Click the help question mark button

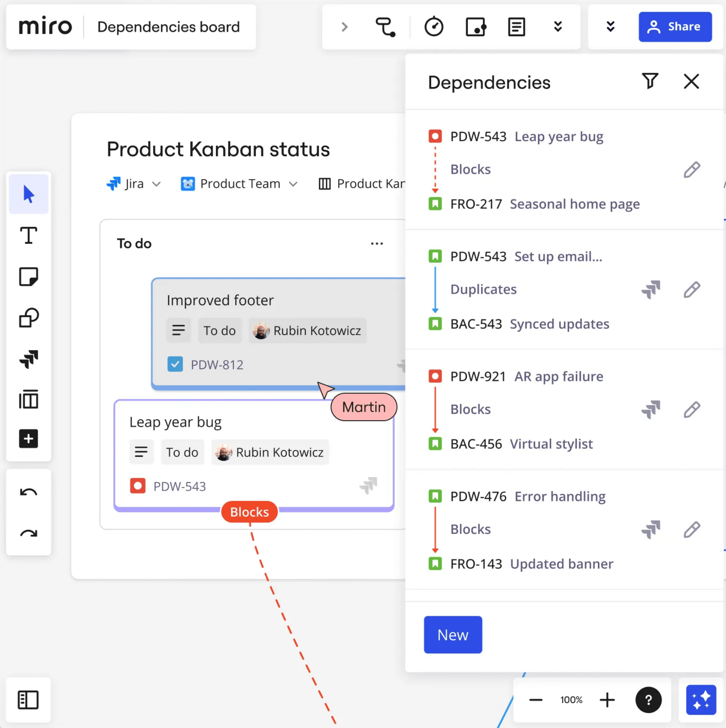(x=648, y=700)
